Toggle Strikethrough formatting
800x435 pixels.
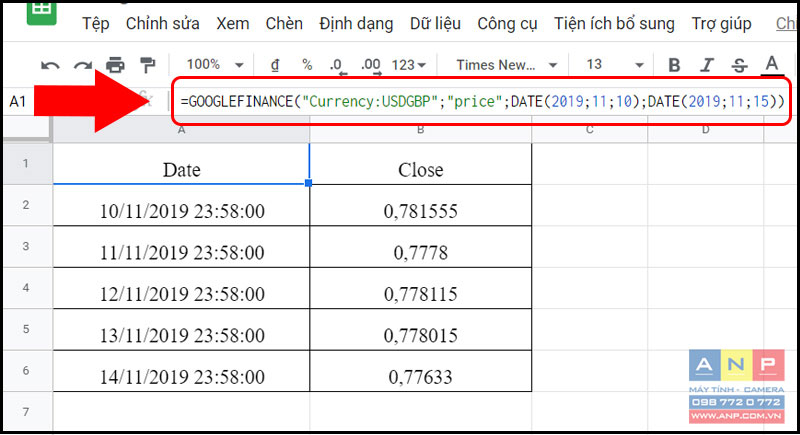[x=739, y=65]
